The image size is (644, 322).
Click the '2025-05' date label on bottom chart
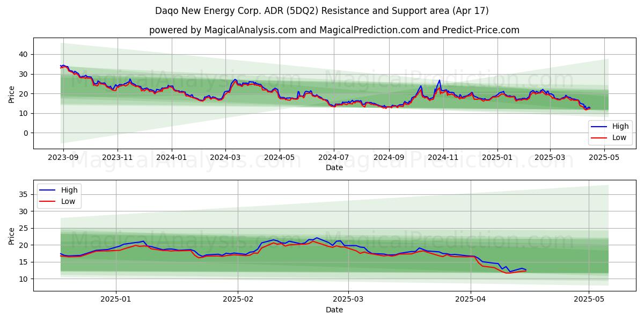coord(589,300)
